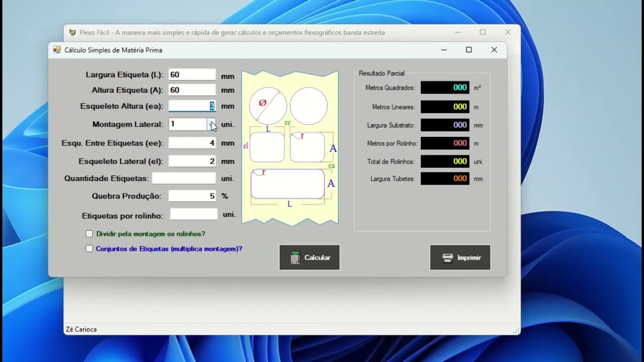
Task: Close the Flexo Fácil main window
Action: pyautogui.click(x=508, y=32)
